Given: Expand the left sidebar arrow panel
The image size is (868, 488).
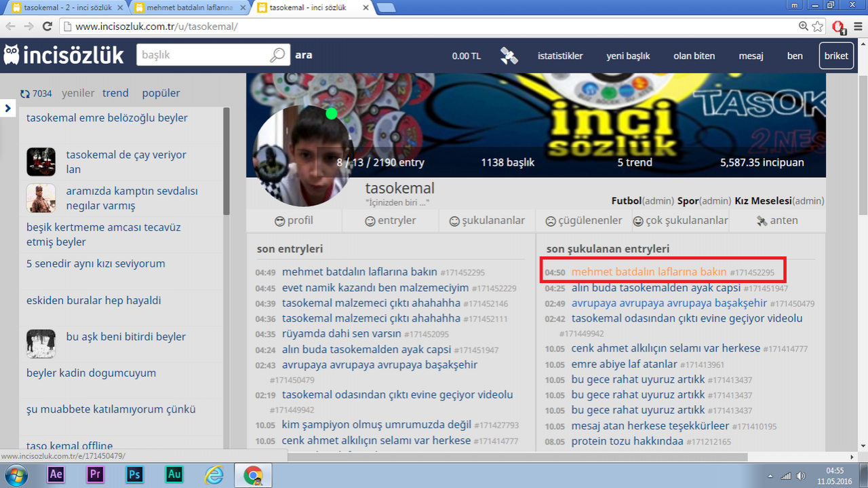Looking at the screenshot, I should (7, 108).
